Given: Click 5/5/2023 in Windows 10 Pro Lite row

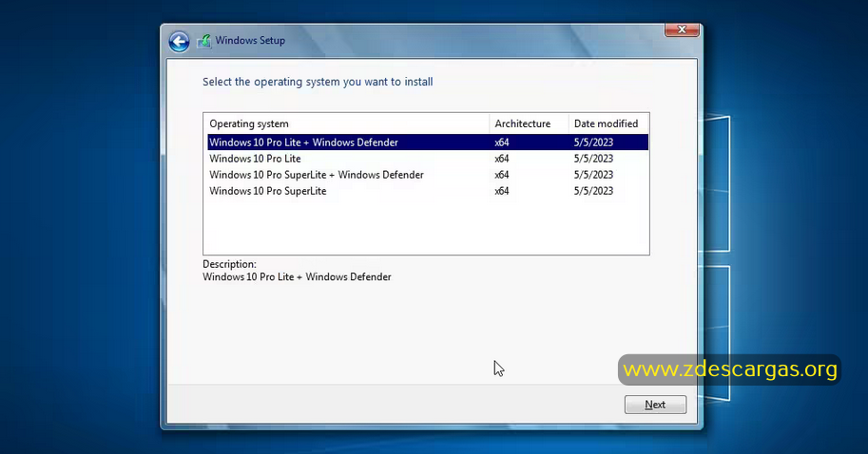Looking at the screenshot, I should coord(593,159).
